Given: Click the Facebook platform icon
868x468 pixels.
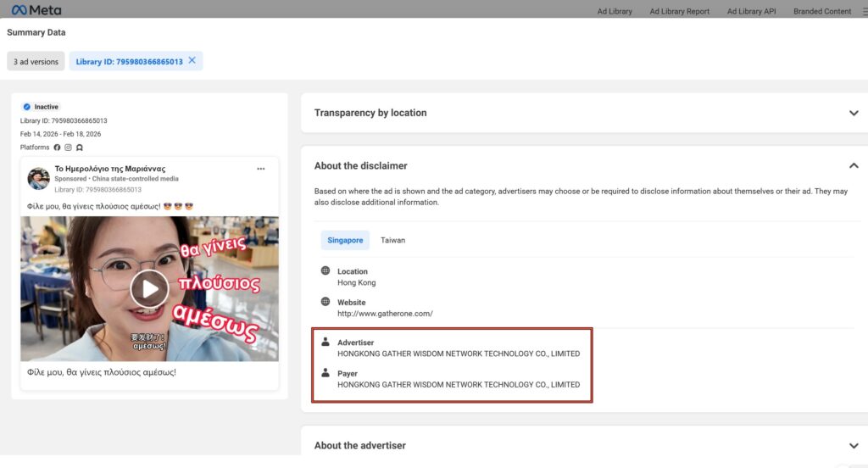Looking at the screenshot, I should [58, 148].
